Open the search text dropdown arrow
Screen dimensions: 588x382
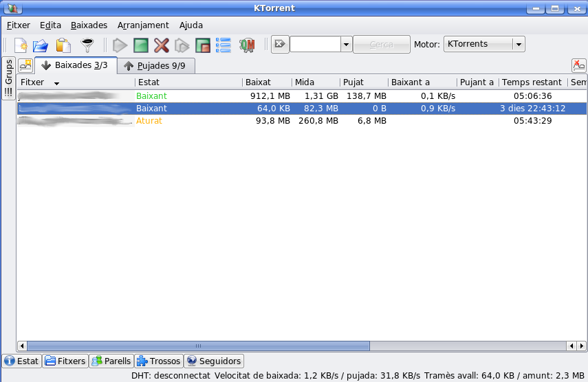click(346, 44)
